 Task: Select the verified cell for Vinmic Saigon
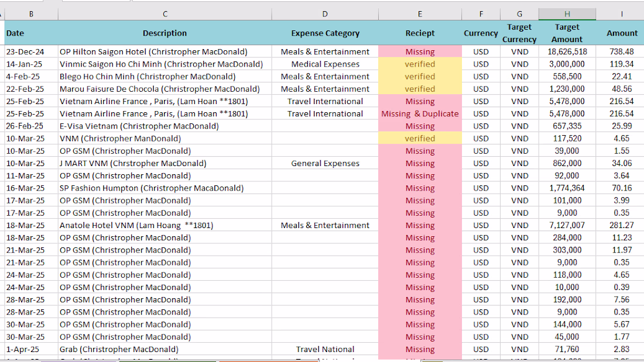click(x=420, y=64)
